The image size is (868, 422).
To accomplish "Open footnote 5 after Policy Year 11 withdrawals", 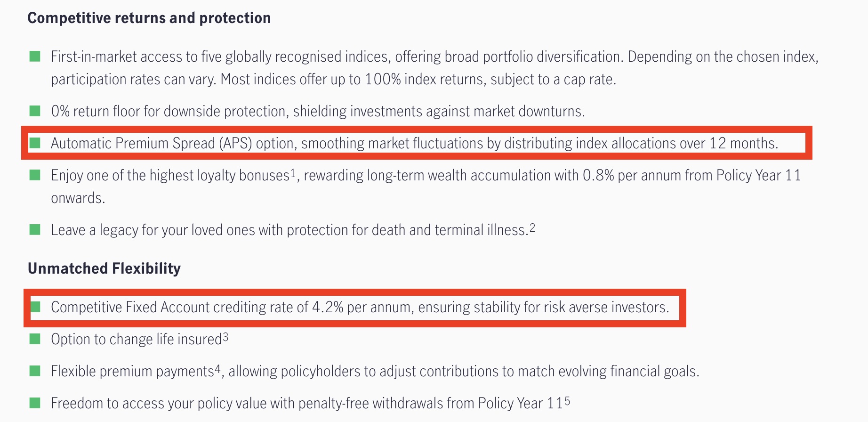I will pyautogui.click(x=567, y=401).
